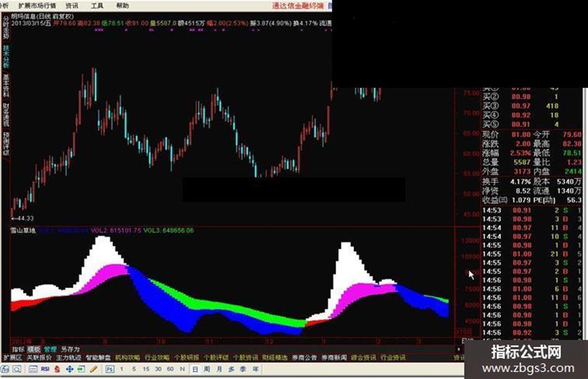Click the 外盘 3173 value
Screen dimensions: 588x379
pos(522,172)
